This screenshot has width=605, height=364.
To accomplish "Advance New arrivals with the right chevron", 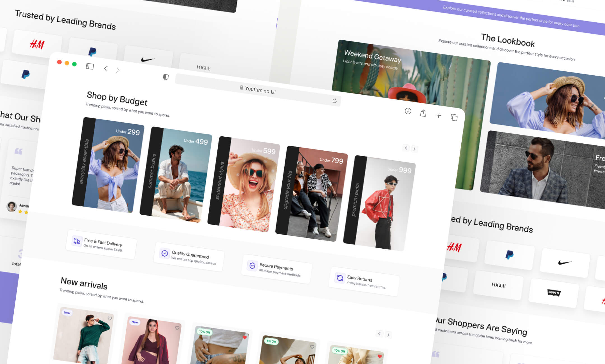I will click(x=388, y=335).
